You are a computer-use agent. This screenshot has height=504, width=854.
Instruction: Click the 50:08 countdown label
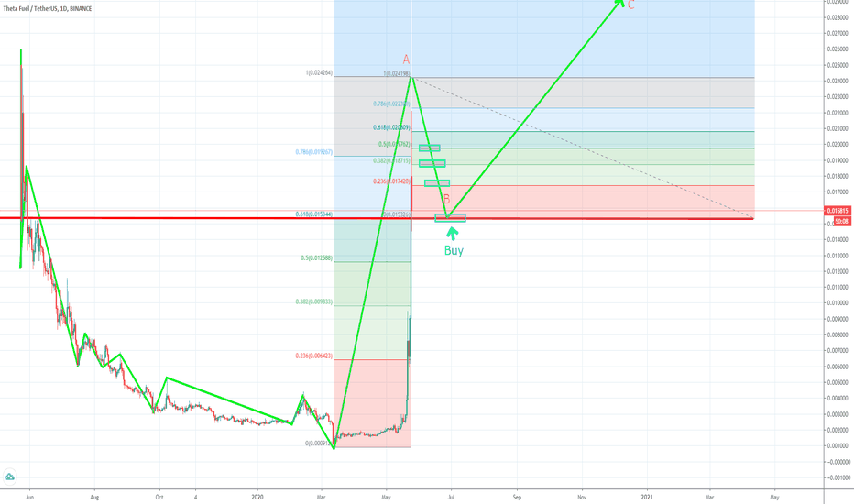(x=842, y=221)
